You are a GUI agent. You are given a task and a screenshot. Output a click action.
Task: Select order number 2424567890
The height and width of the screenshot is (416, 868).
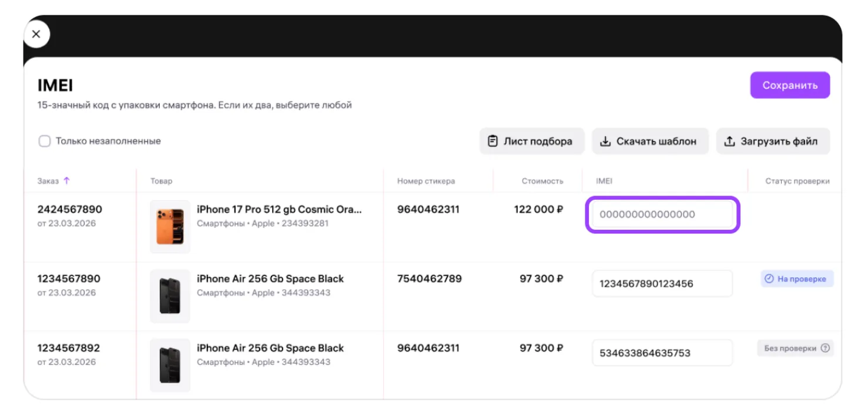[69, 210]
